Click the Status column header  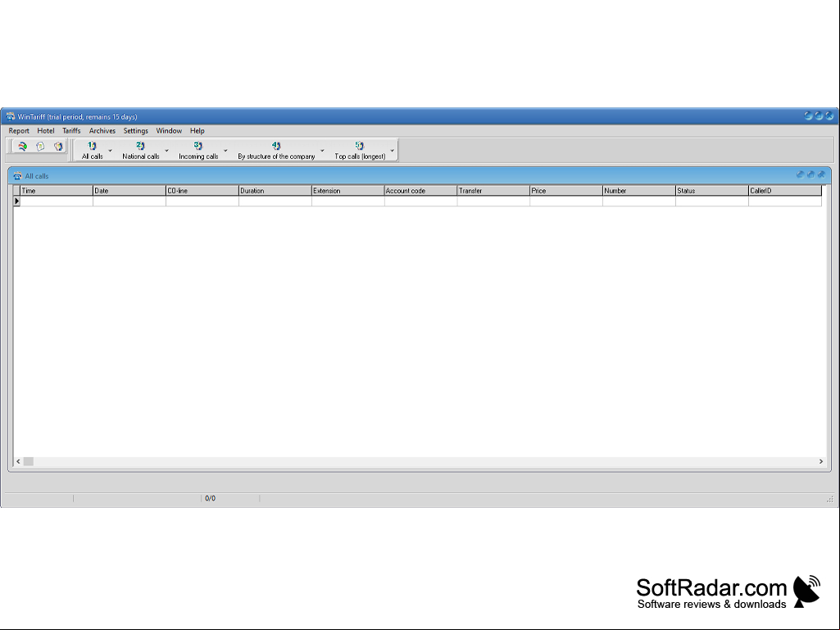712,191
